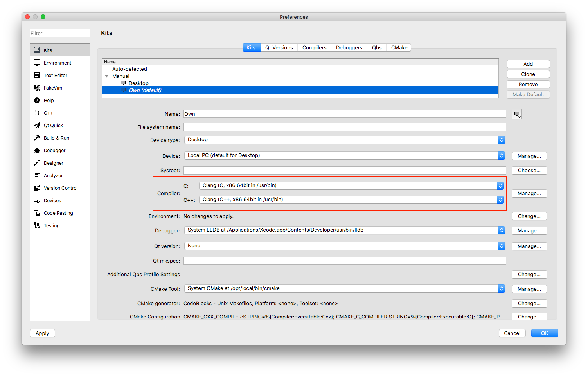Open the Debugger selection dropdown
The width and height of the screenshot is (588, 376).
tap(344, 230)
